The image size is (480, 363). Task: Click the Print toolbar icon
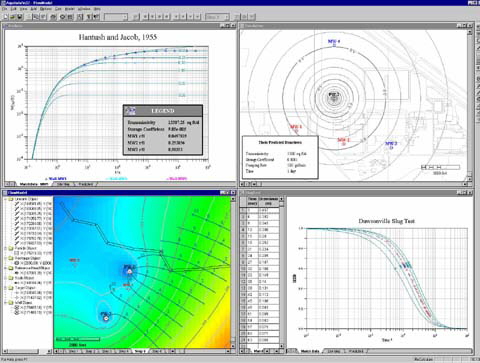[53, 16]
